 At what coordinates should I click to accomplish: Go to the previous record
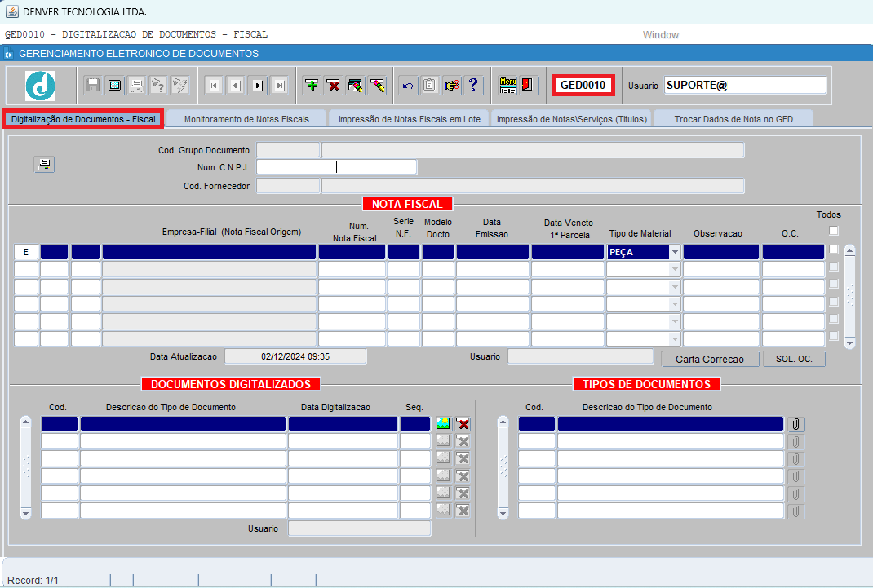click(236, 85)
